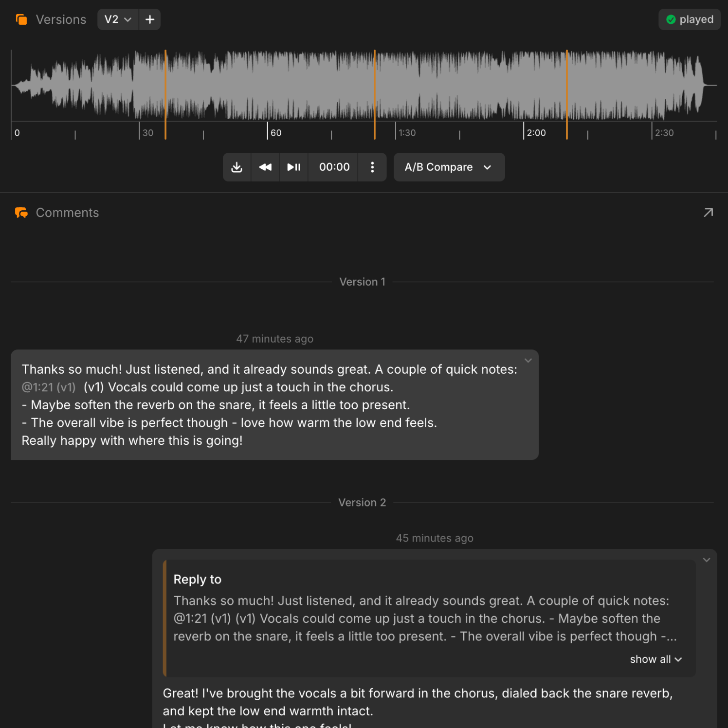
Task: Toggle play/pause on the track
Action: [x=293, y=167]
